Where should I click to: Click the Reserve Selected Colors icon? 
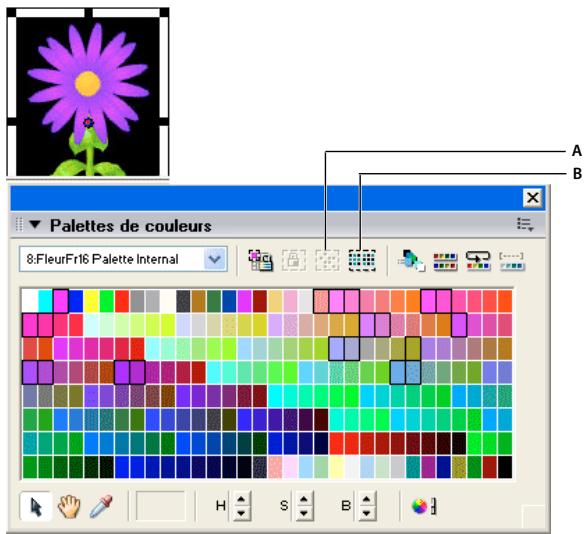pos(261,260)
